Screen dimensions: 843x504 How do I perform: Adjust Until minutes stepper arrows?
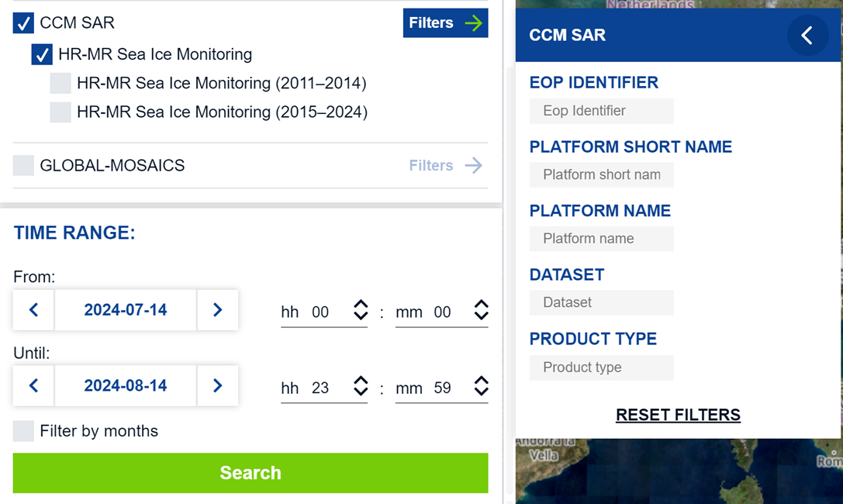[481, 386]
